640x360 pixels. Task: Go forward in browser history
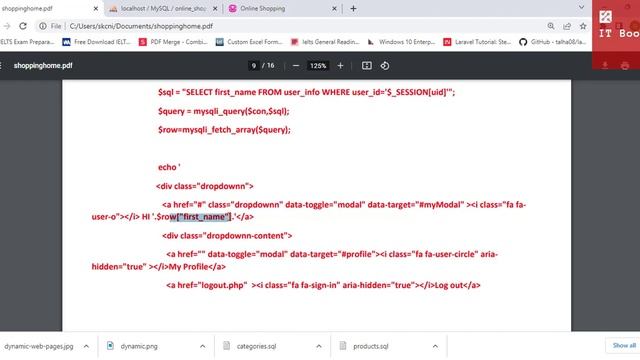click(7, 26)
